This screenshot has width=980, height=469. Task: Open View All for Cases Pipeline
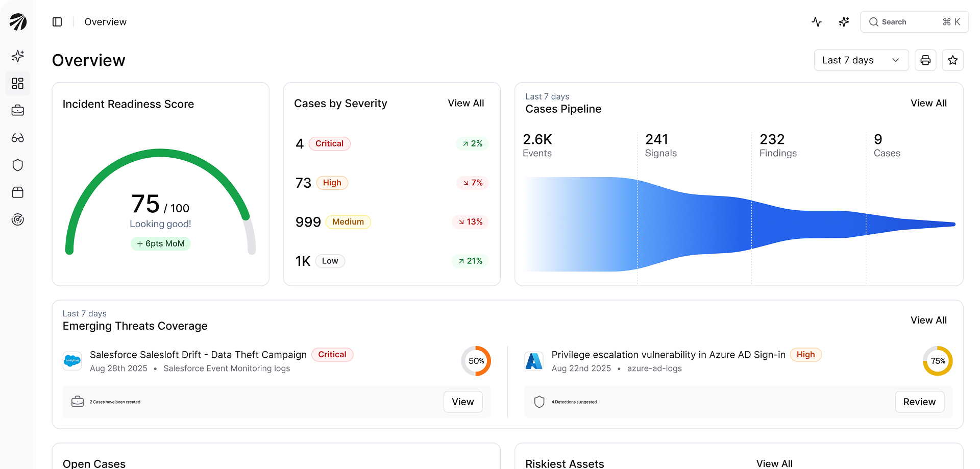coord(928,103)
